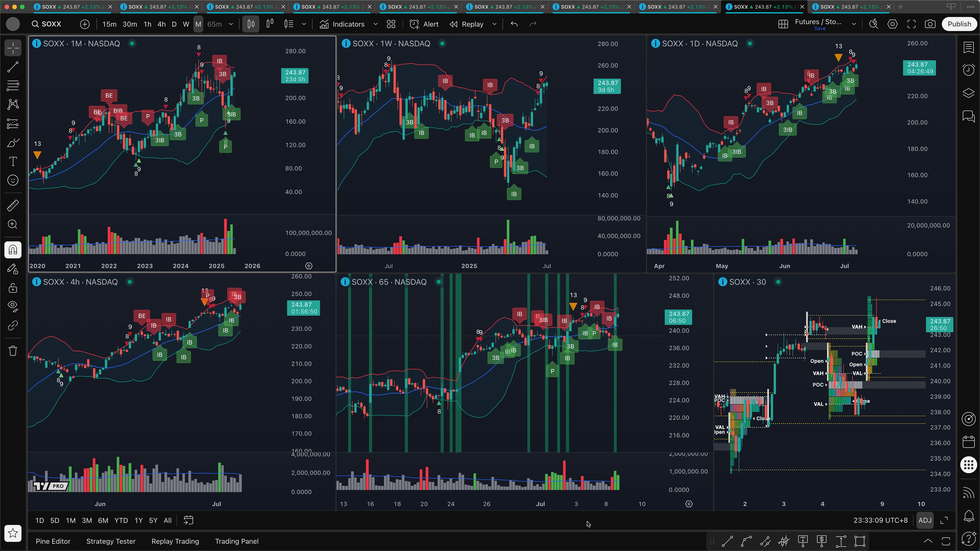
Task: Expand the Futures / Sto layout dropdown
Action: point(854,24)
